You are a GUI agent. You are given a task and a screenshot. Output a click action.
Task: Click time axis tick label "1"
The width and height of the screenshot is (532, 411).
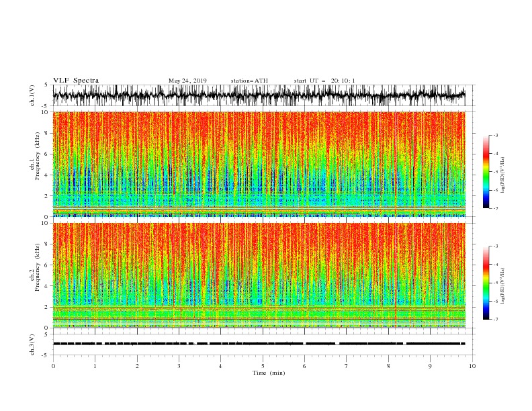point(95,366)
